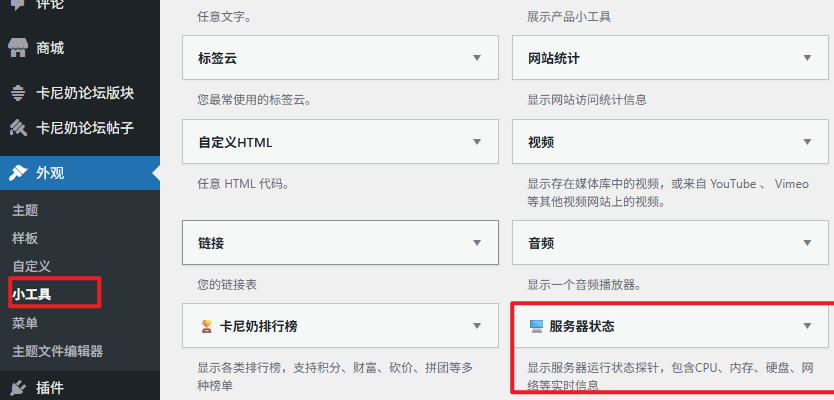The width and height of the screenshot is (834, 400).
Task: Click the 商城 store icon in sidebar
Action: pos(17,47)
